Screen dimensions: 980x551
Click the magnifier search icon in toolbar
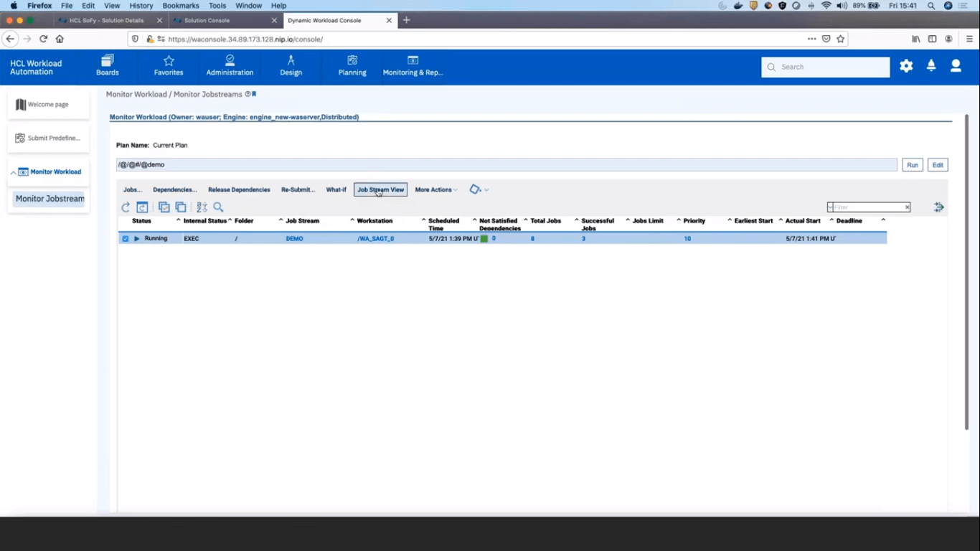[219, 207]
